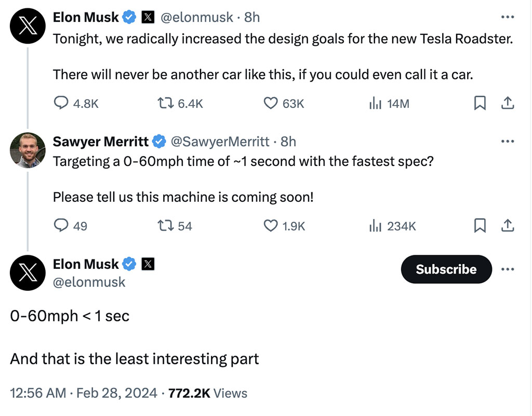Share Sawyer Merritt's tweet

[x=507, y=226]
